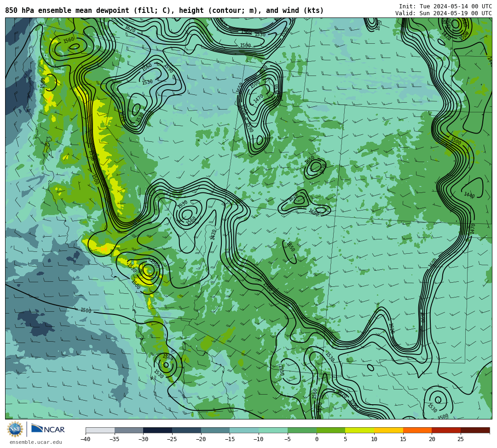Click the light teal swatch between -15 and -10
497x448 pixels.
coord(244,430)
